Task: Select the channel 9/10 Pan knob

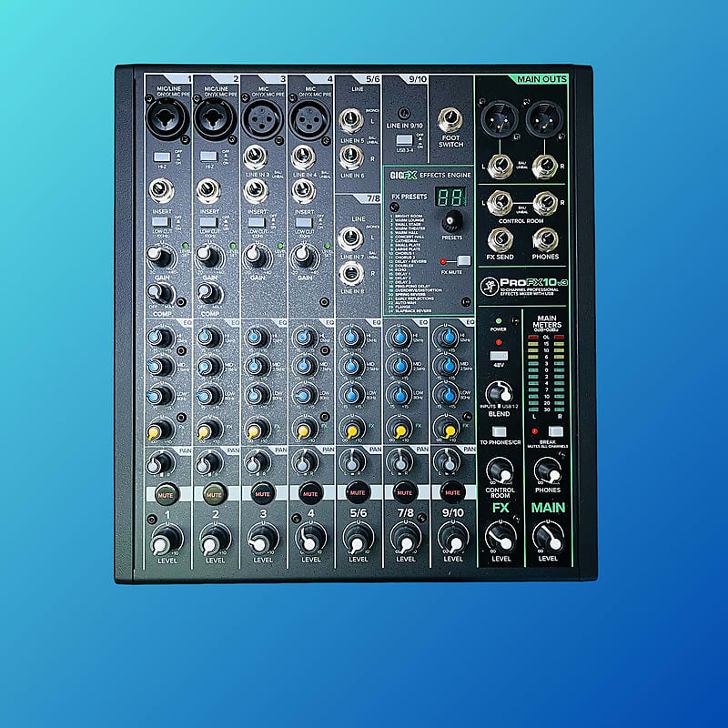Action: [447, 462]
